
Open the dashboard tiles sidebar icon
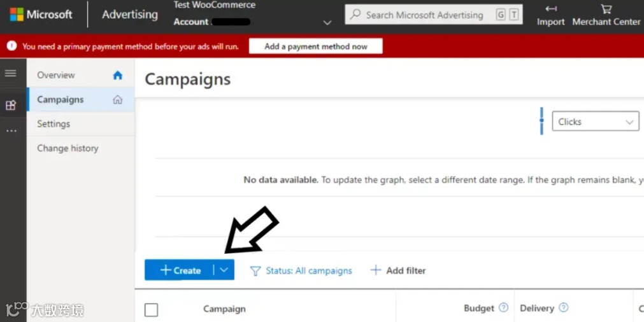(10, 106)
